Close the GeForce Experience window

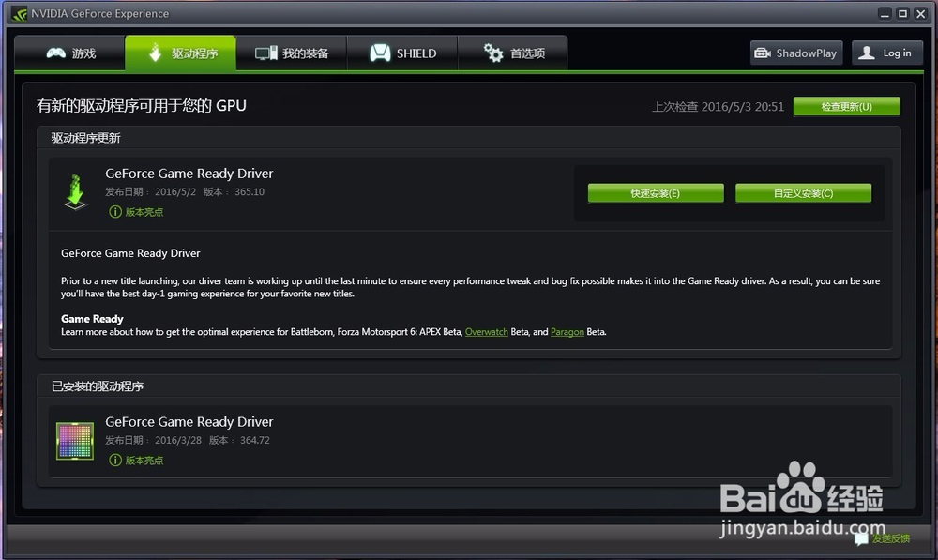tap(921, 14)
